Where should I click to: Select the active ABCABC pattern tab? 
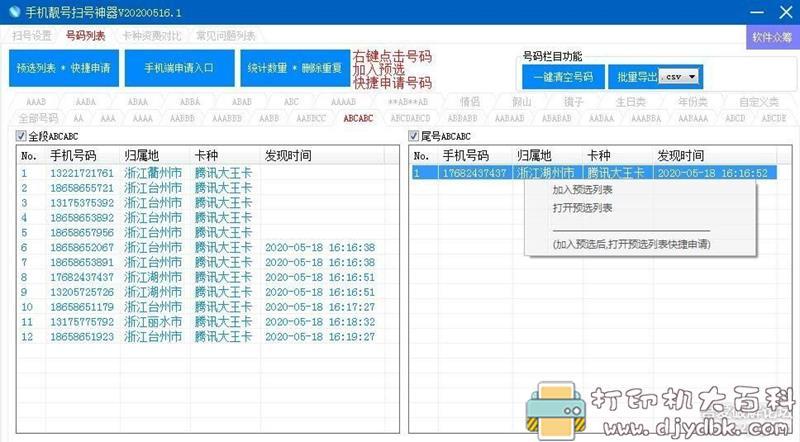pyautogui.click(x=358, y=118)
